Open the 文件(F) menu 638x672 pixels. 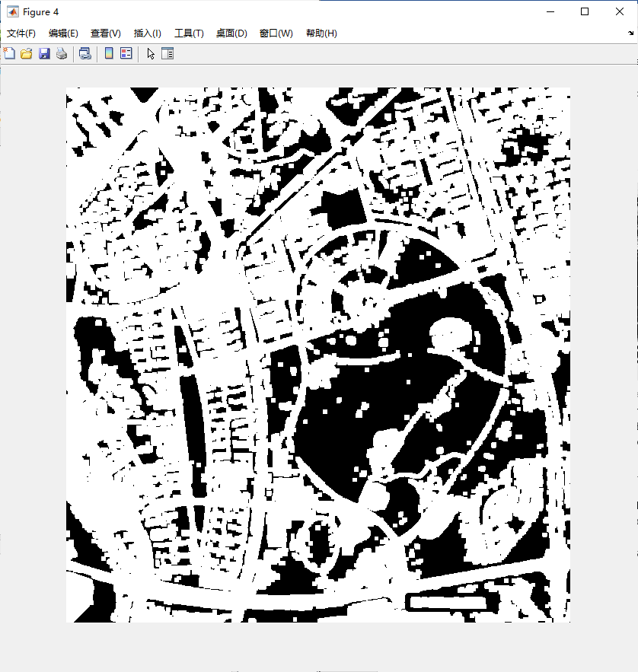click(21, 33)
